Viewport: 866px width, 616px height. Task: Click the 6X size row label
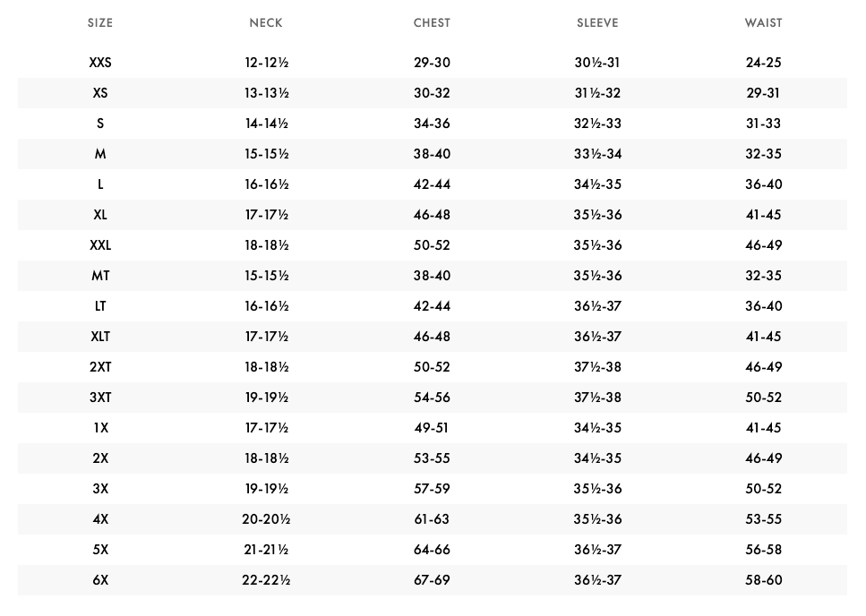click(x=100, y=580)
